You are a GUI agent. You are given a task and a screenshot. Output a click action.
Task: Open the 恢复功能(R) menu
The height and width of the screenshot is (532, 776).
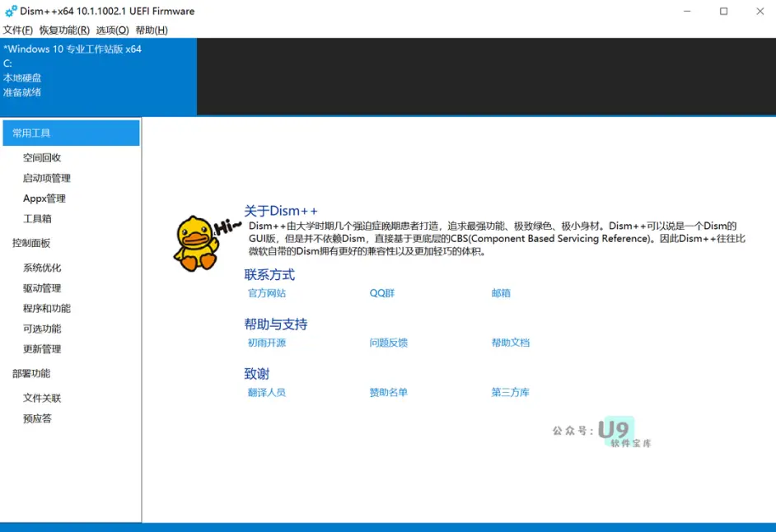tap(64, 30)
